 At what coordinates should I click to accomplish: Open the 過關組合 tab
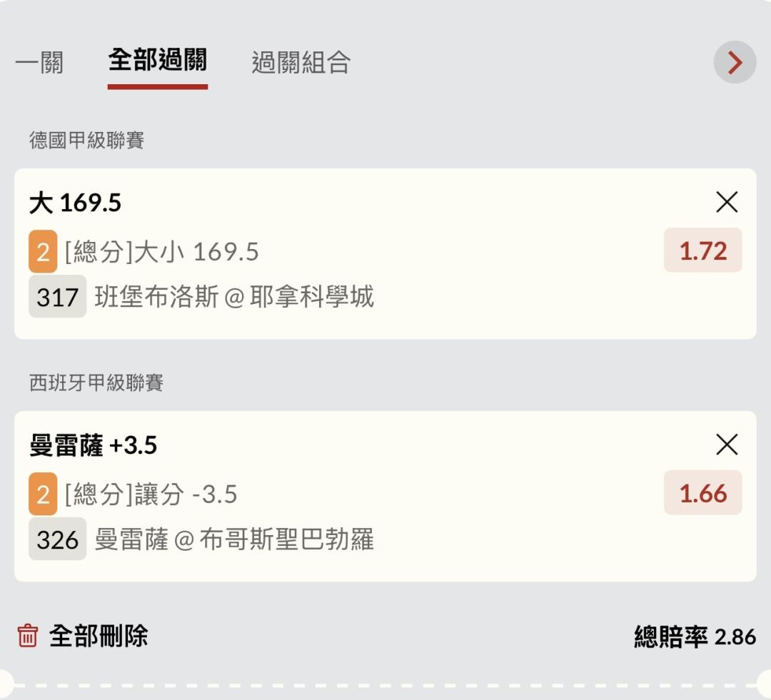click(x=301, y=63)
